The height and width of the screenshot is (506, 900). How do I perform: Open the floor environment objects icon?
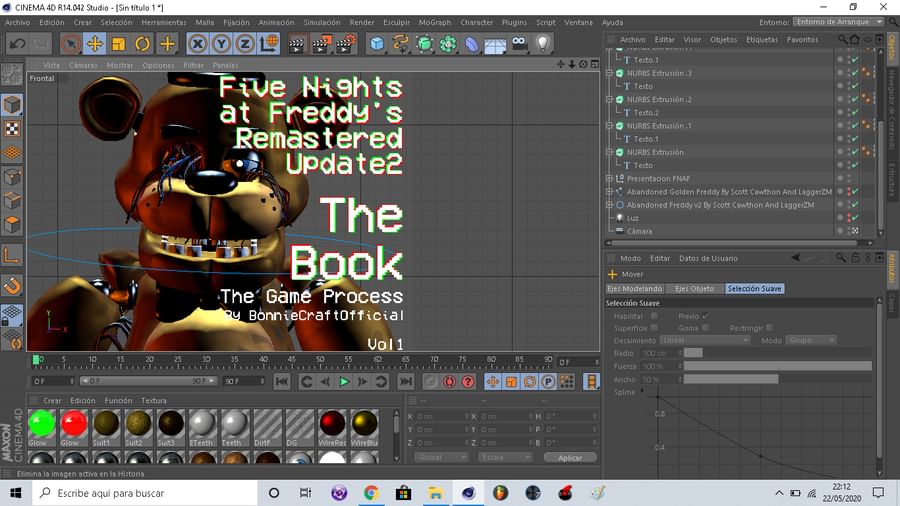495,44
